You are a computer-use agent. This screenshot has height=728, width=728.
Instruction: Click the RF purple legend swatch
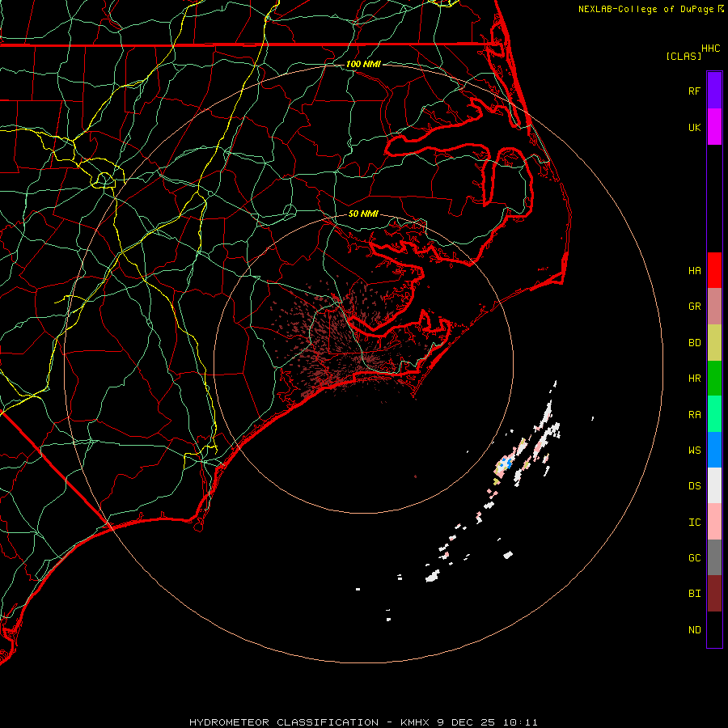pyautogui.click(x=714, y=91)
